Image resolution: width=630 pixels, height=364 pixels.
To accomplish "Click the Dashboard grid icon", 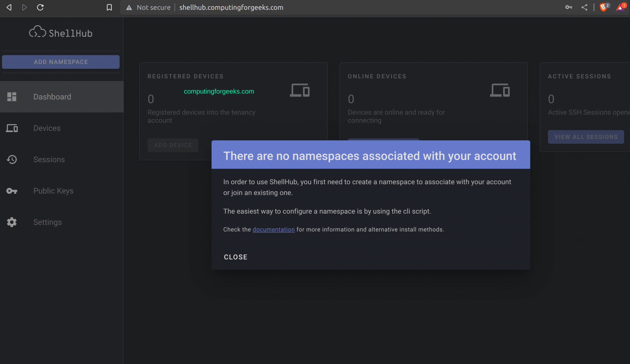I will (12, 97).
